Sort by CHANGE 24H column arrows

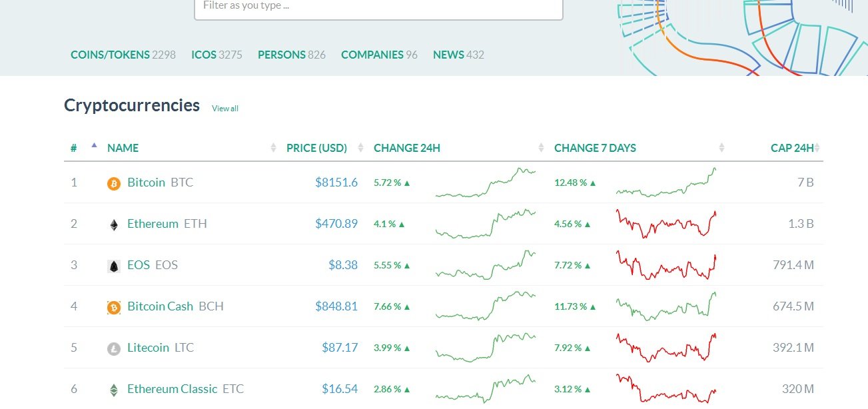coord(542,148)
